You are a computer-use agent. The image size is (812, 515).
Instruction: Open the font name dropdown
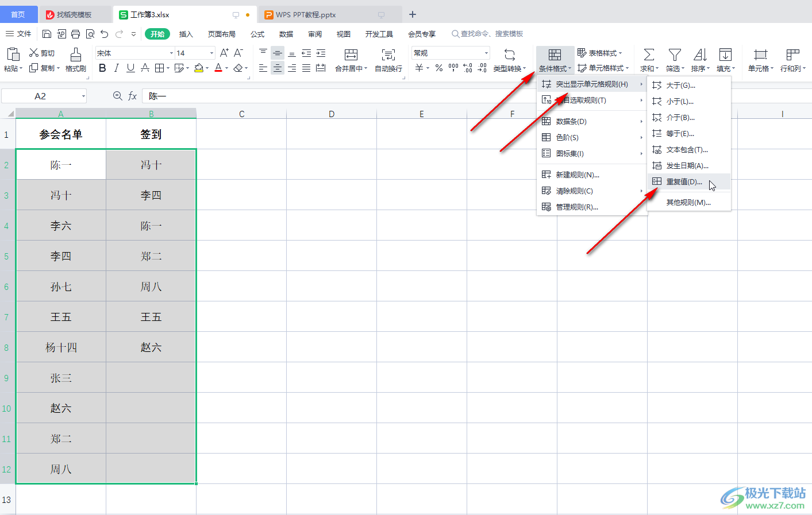[171, 53]
